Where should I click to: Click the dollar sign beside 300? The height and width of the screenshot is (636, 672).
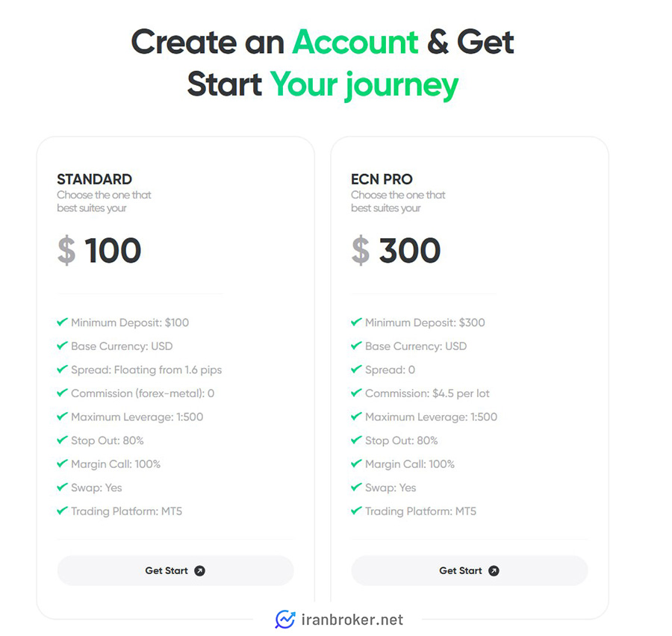click(x=361, y=250)
